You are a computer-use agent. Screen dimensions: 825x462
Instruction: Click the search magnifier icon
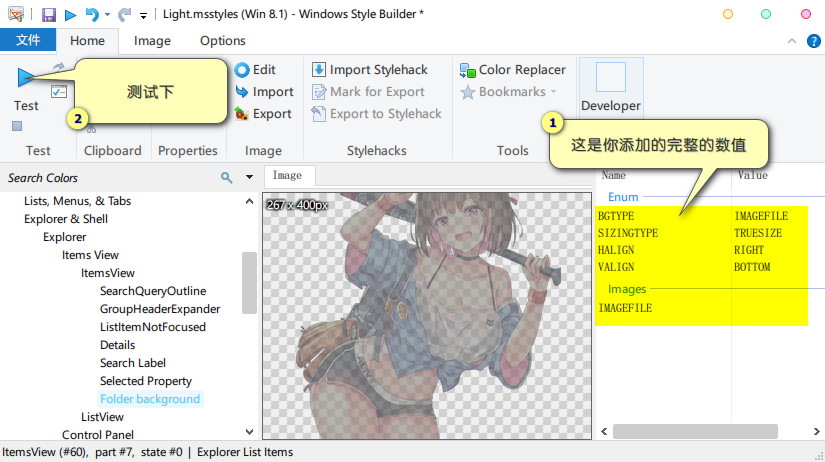click(x=226, y=178)
